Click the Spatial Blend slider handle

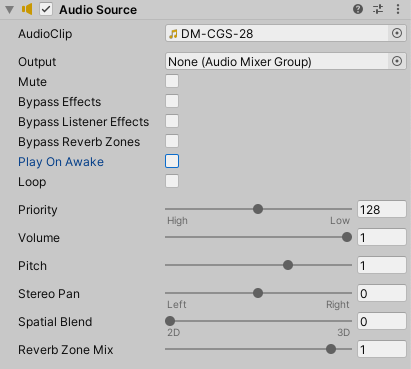point(170,321)
